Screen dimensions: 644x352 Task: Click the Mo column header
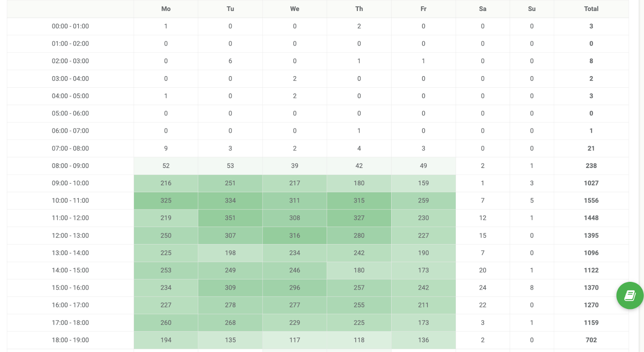coord(166,9)
